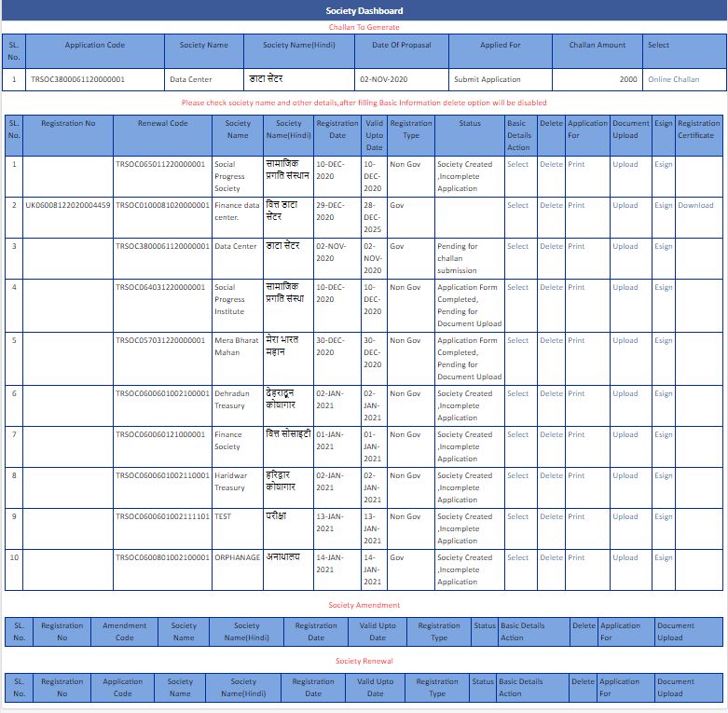This screenshot has height=713, width=728.
Task: Print the Social Progress Society application
Action: pos(576,164)
